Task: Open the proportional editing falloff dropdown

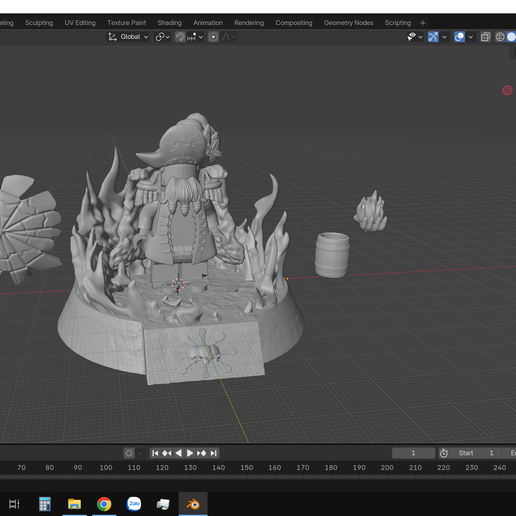Action: (x=229, y=37)
